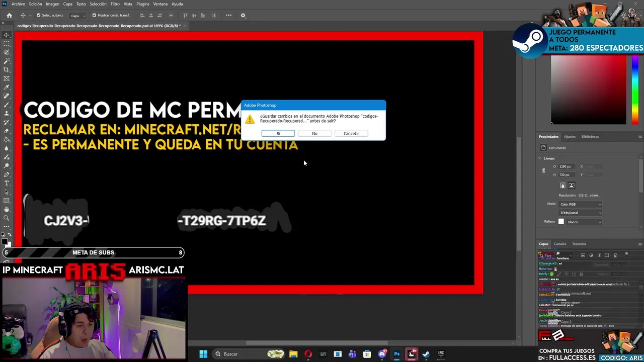Align top edges in options bar
Screen dimensions: 644x362
[185, 15]
